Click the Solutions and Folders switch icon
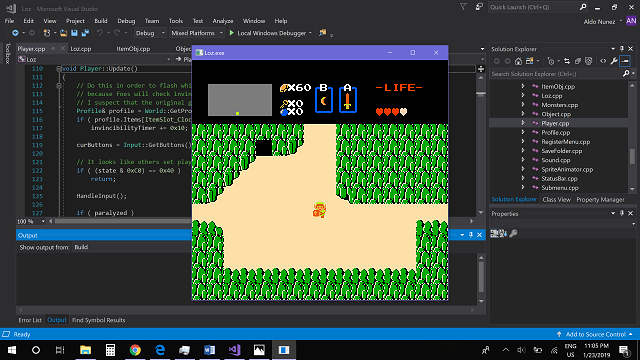The height and width of the screenshot is (360, 640). click(x=529, y=61)
